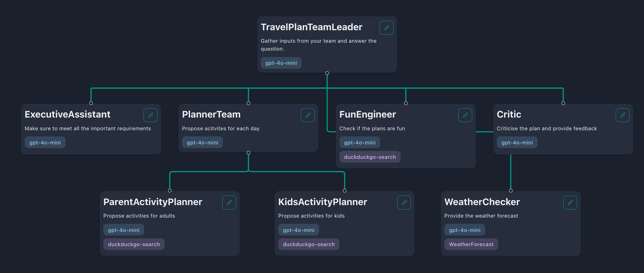Click KidsActivityPlanner duckduckgo-search tag

point(309,244)
